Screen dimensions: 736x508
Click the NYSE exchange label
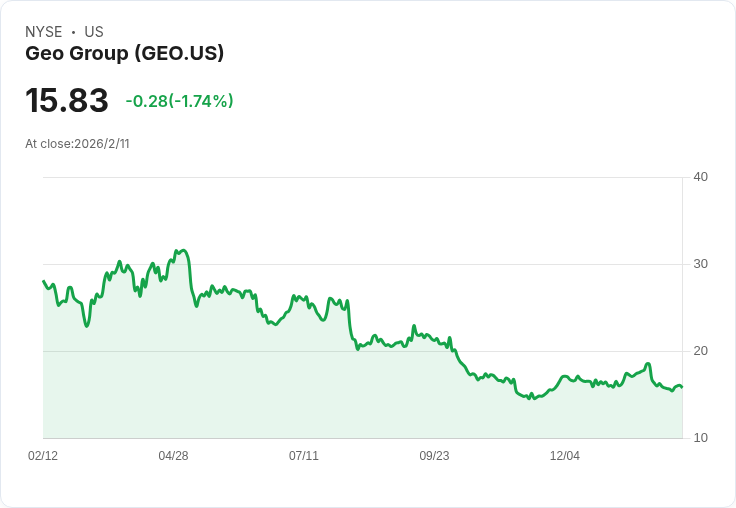click(44, 32)
